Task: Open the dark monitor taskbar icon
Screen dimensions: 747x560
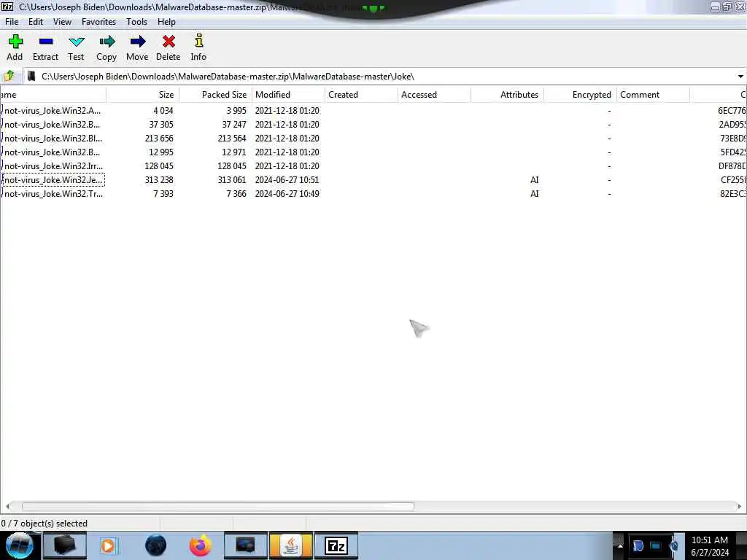Action: (245, 545)
